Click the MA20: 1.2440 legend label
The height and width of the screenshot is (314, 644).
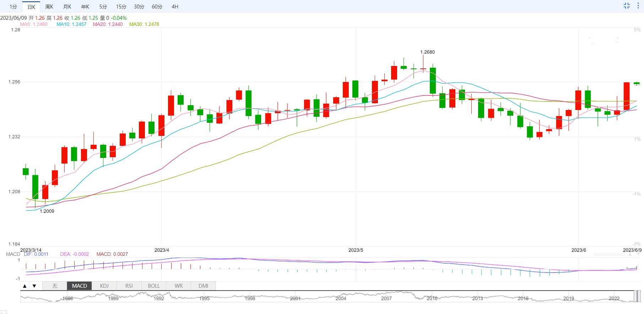coord(108,24)
